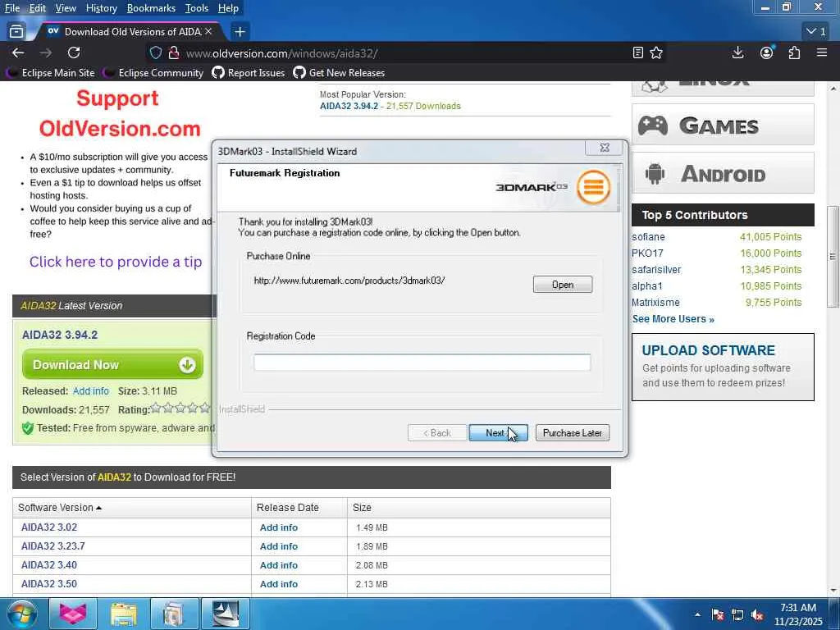Open Report Issues bookmark

[249, 72]
